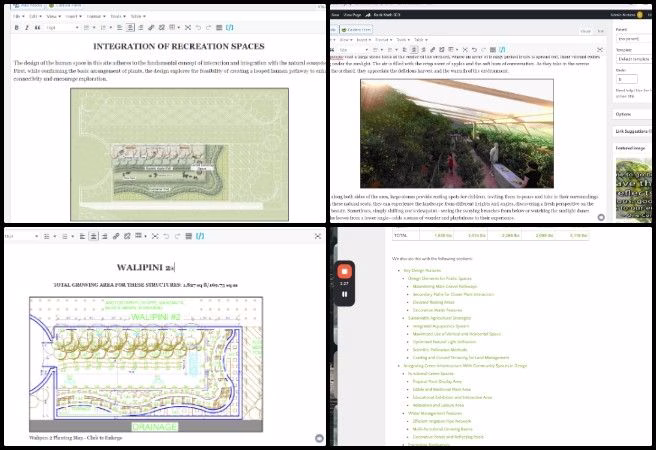Click the site plan image in recreation editor

[x=179, y=154]
